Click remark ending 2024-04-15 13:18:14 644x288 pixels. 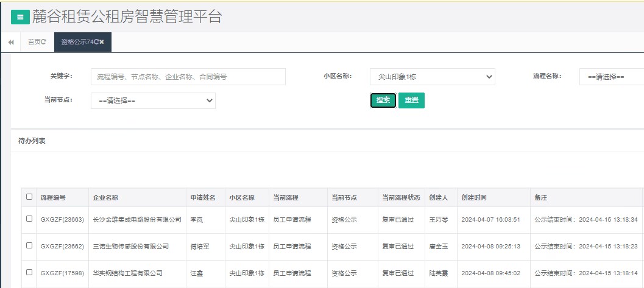(586, 273)
